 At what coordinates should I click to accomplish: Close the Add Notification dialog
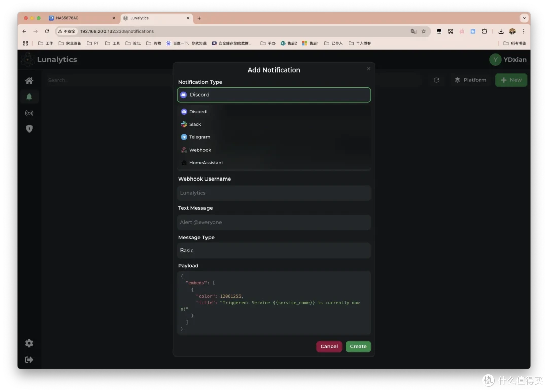369,69
